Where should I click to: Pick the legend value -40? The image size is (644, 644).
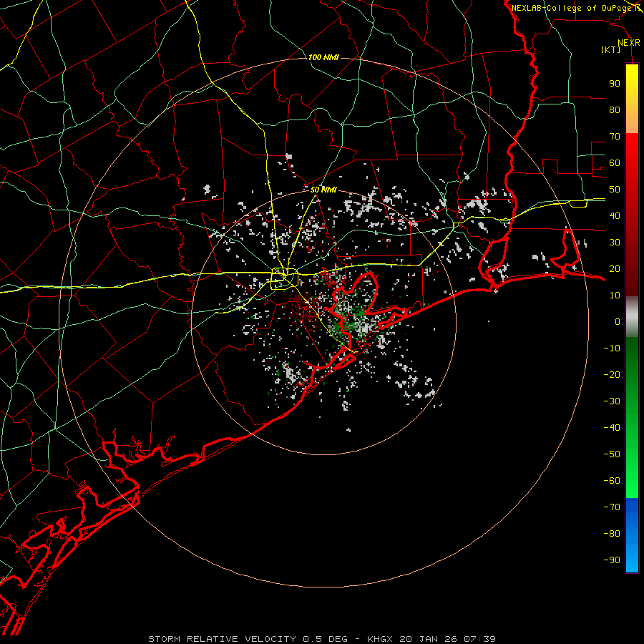[612, 428]
